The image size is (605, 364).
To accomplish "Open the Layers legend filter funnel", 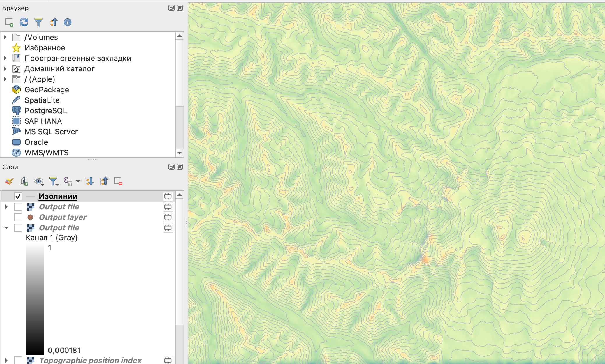I will pos(53,181).
